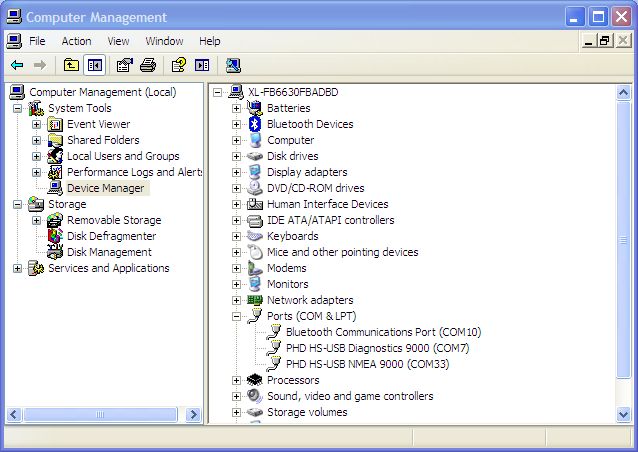Click the Print toolbar icon
Image resolution: width=638 pixels, height=452 pixels.
pos(148,65)
